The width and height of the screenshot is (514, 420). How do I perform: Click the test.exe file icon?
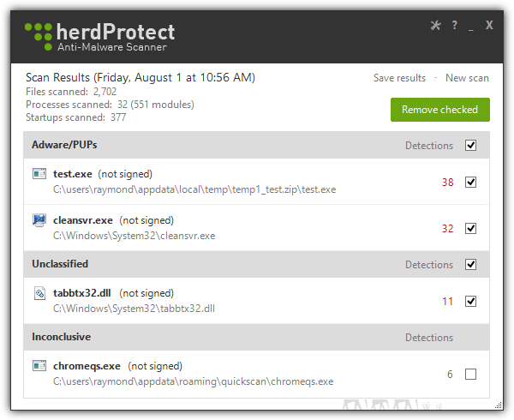[x=39, y=173]
